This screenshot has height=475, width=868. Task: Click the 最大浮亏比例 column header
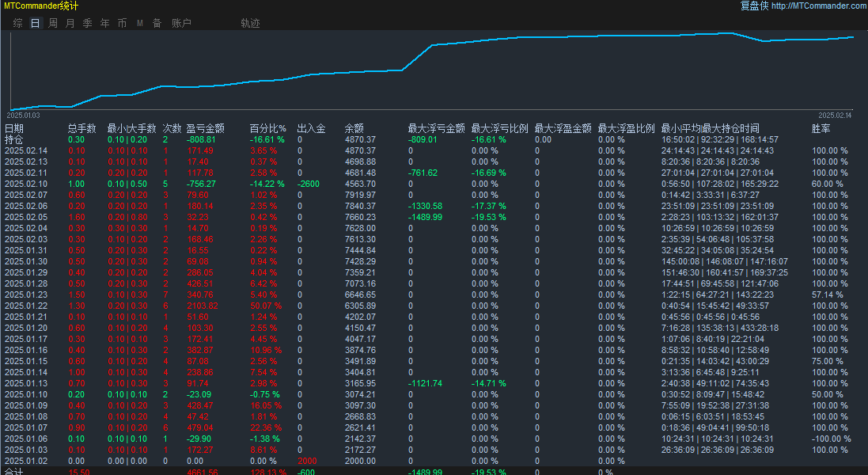click(500, 128)
